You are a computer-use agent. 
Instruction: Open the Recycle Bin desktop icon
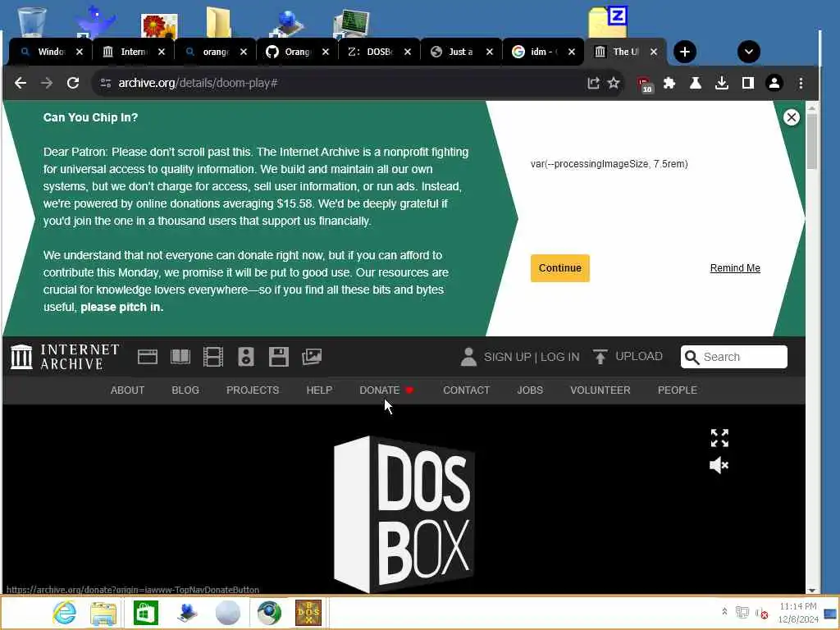point(32,21)
